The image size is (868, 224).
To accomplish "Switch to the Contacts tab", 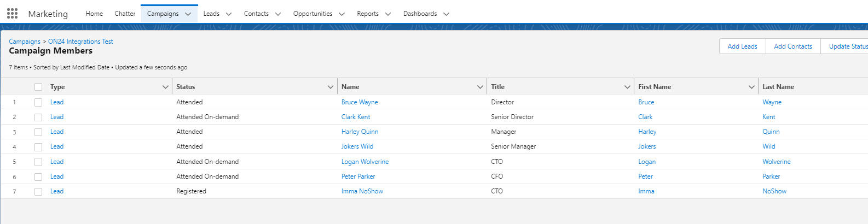I will coord(256,14).
